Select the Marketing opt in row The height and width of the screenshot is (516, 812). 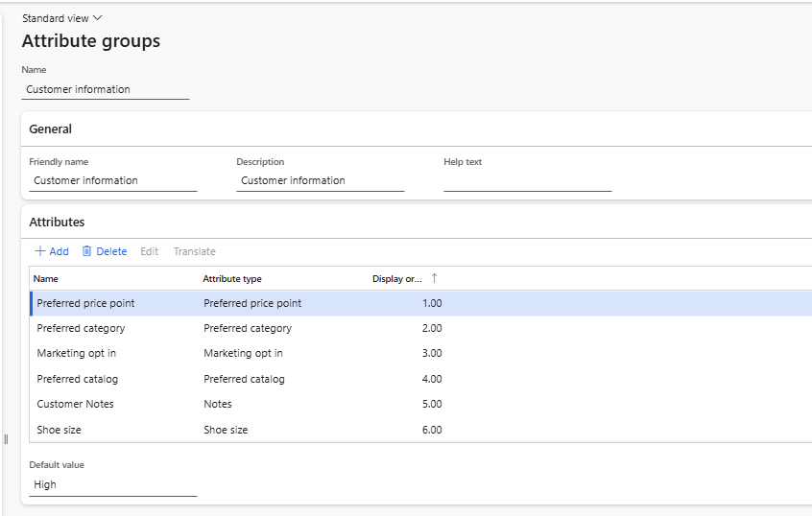pos(78,353)
